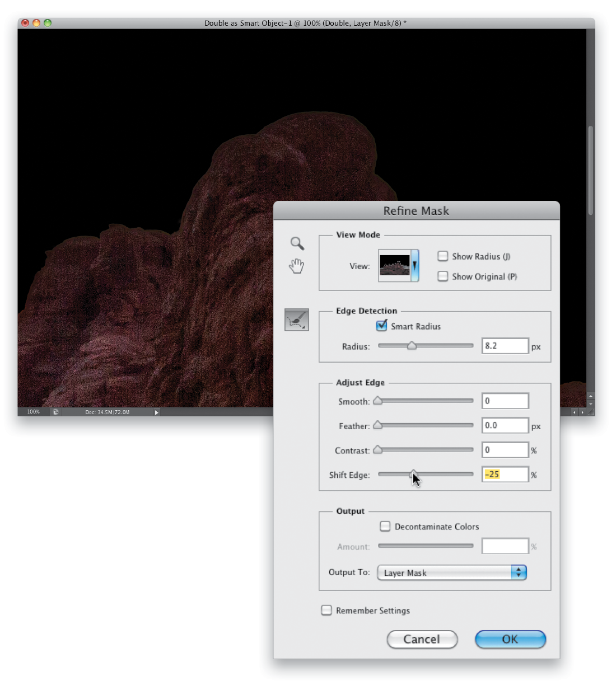Viewport: 616px width, 700px height.
Task: Confirm with the OK button
Action: 510,639
